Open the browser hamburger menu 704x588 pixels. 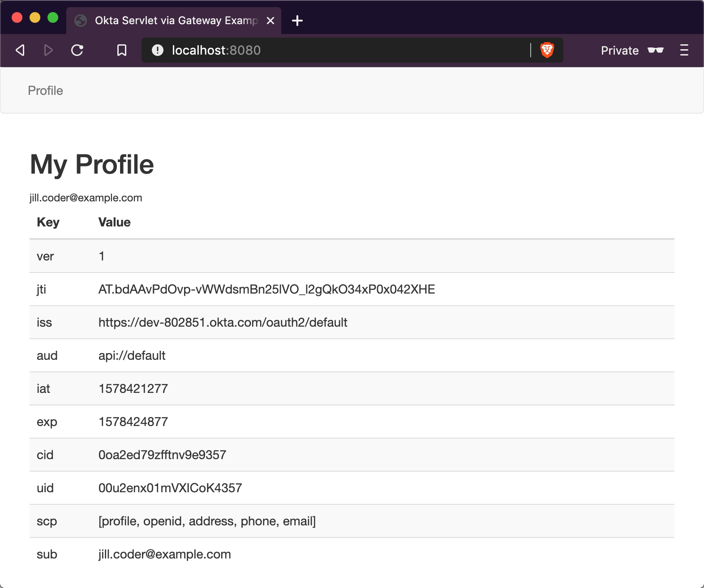(x=684, y=50)
